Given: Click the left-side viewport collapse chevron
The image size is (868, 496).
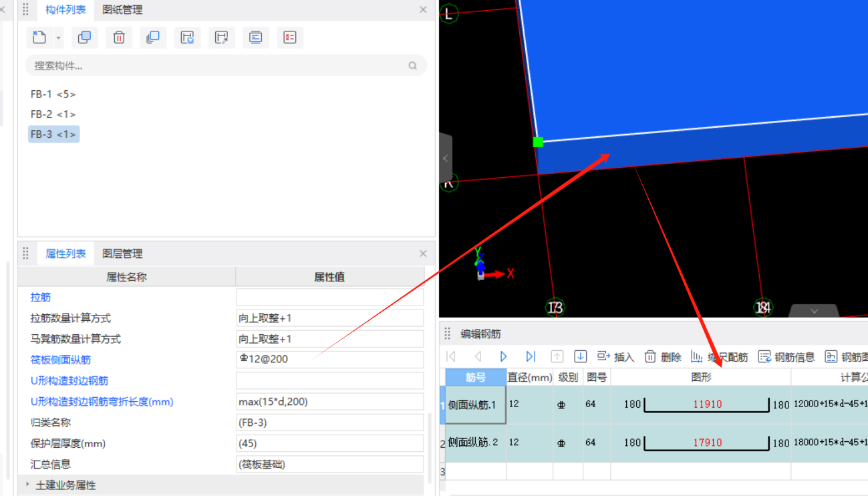Looking at the screenshot, I should (x=446, y=158).
